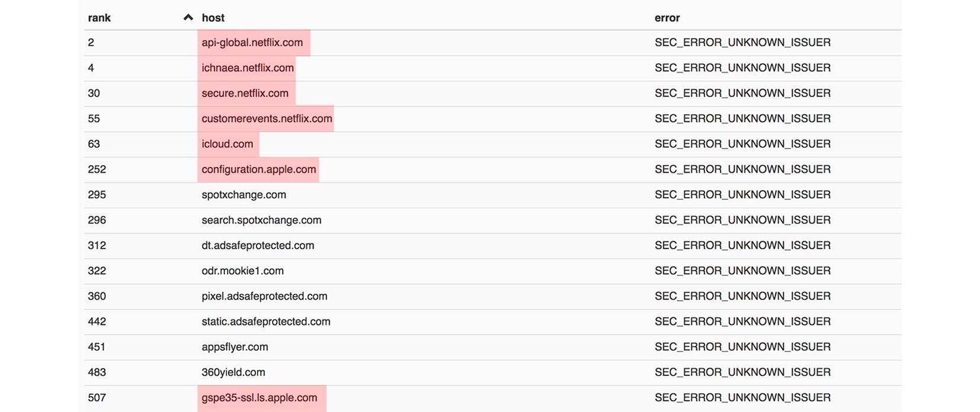Click the icloud.com host entry

pyautogui.click(x=227, y=144)
